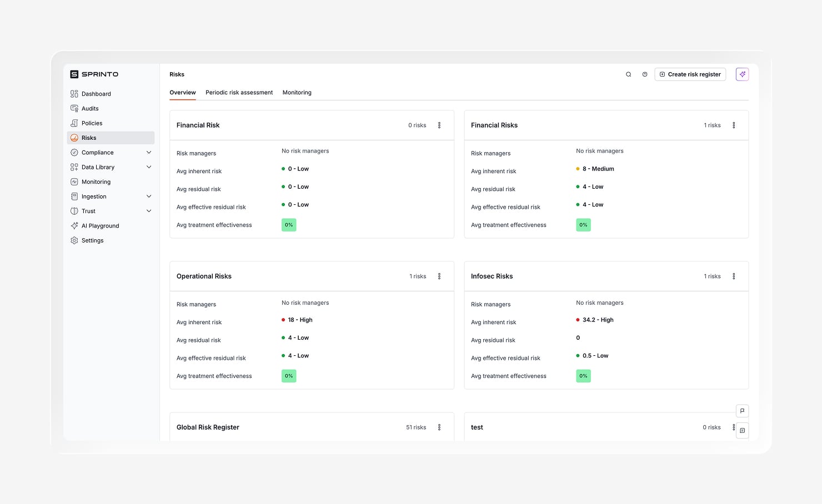This screenshot has height=504, width=822.
Task: Open Dashboard from the sidebar
Action: tap(111, 94)
